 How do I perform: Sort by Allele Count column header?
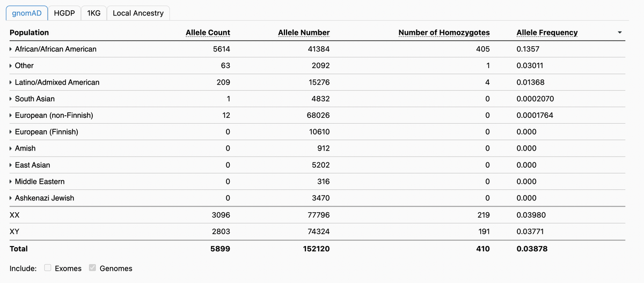[x=208, y=33]
